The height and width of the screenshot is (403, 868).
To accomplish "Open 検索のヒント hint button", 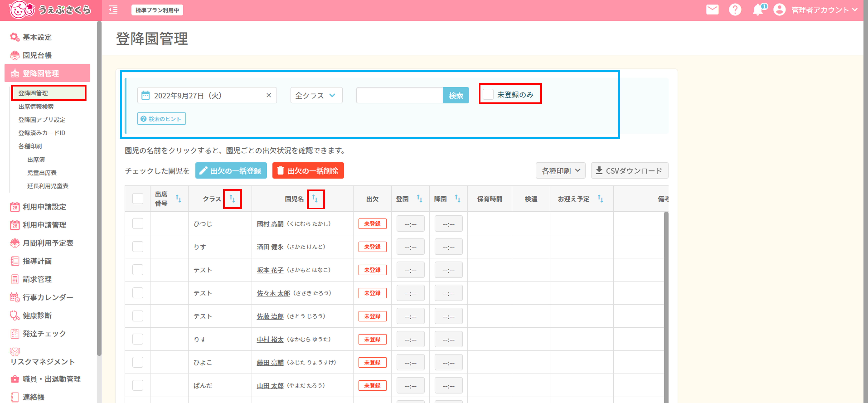I will click(161, 119).
